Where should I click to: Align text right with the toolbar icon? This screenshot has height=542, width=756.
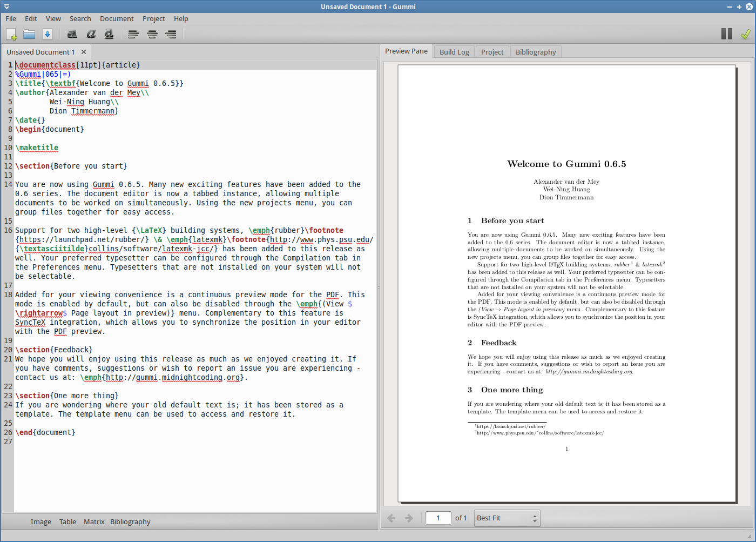click(x=171, y=34)
